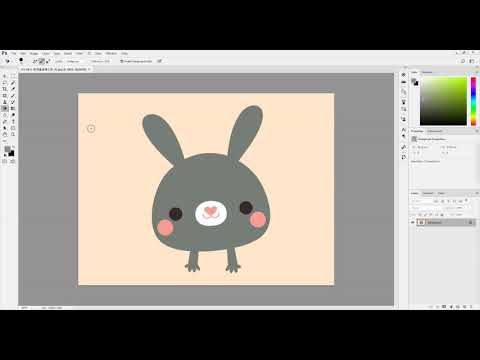Screen dimensions: 480x360
Task: Click the Background layer thumbnail
Action: click(x=421, y=222)
